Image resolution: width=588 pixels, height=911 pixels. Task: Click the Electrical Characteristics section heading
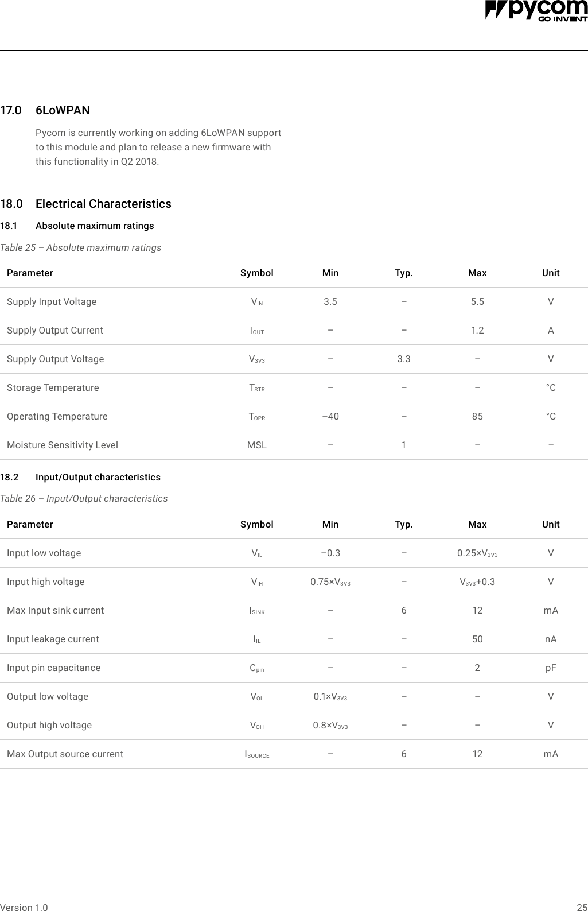point(103,204)
